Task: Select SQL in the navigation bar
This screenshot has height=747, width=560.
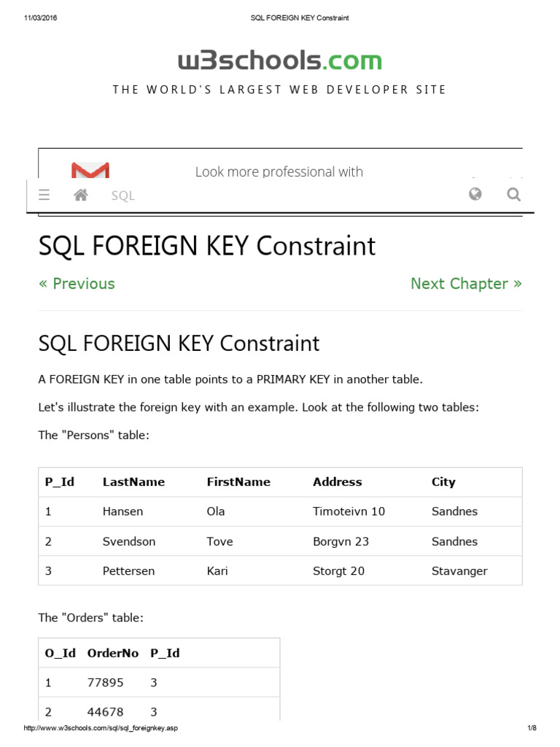Action: [x=122, y=196]
